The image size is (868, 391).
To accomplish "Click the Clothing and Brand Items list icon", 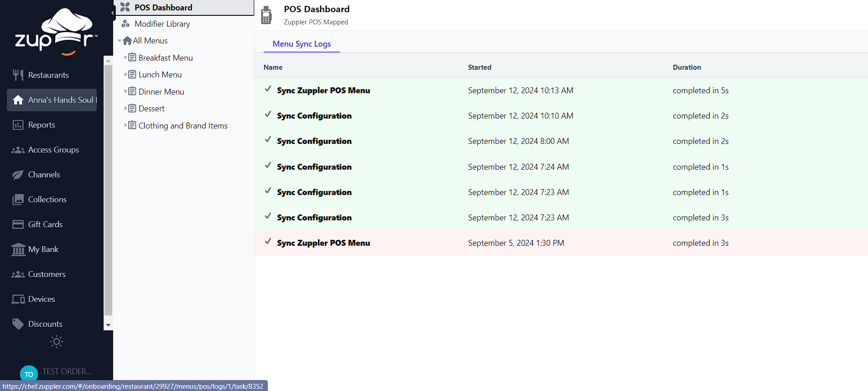I will pyautogui.click(x=132, y=125).
